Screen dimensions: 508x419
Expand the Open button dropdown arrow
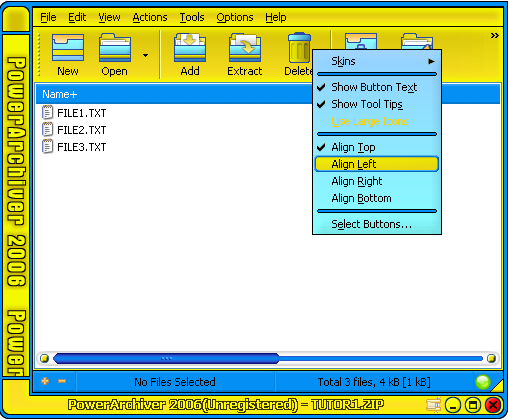(x=145, y=55)
